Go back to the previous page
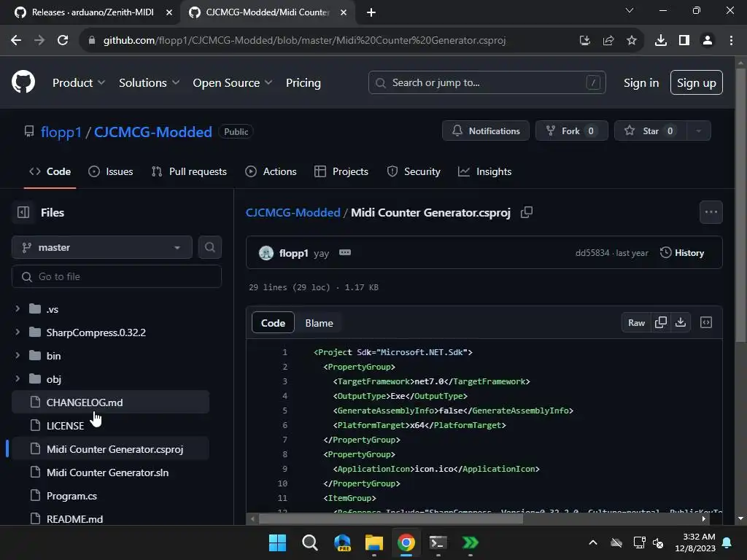 click(x=16, y=40)
